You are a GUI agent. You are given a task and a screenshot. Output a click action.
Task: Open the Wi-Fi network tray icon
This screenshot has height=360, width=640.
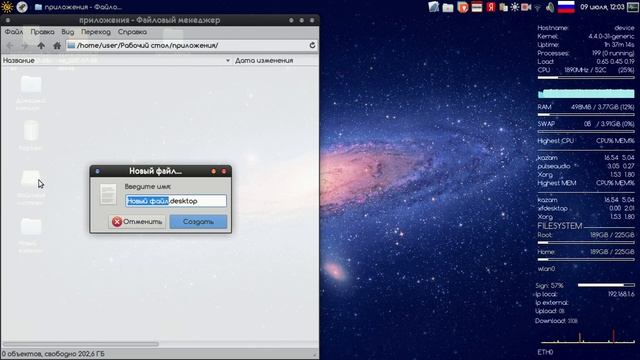pos(538,7)
